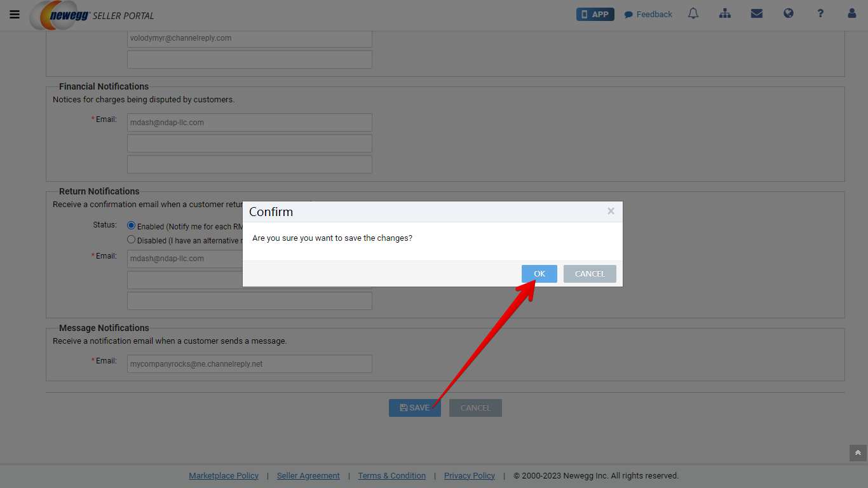Confirm saving changes with OK

(x=539, y=274)
